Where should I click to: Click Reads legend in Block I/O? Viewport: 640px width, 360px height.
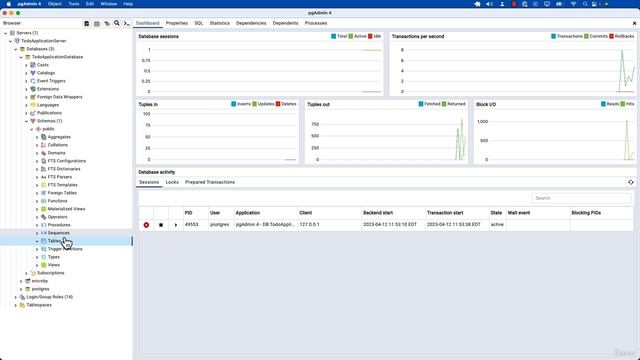[610, 104]
